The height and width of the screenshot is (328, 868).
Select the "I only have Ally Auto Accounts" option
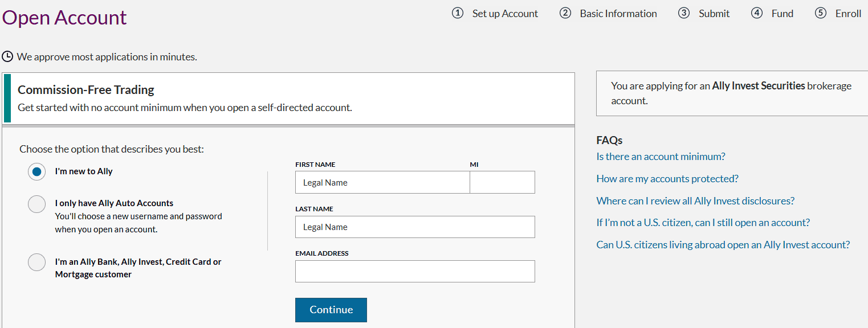tap(36, 204)
